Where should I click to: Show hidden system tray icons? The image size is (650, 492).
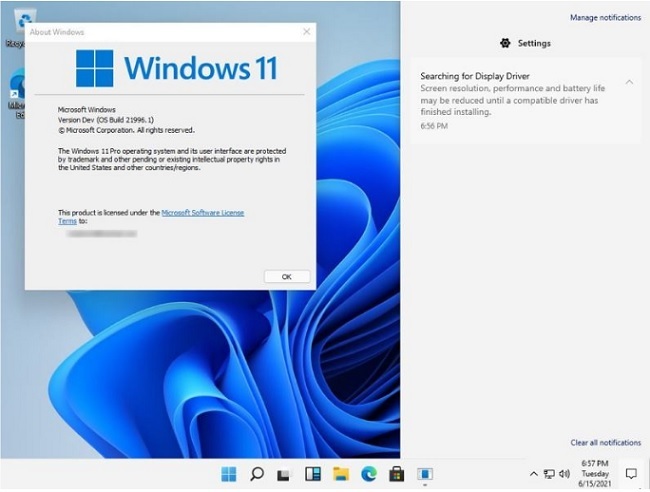coord(534,474)
